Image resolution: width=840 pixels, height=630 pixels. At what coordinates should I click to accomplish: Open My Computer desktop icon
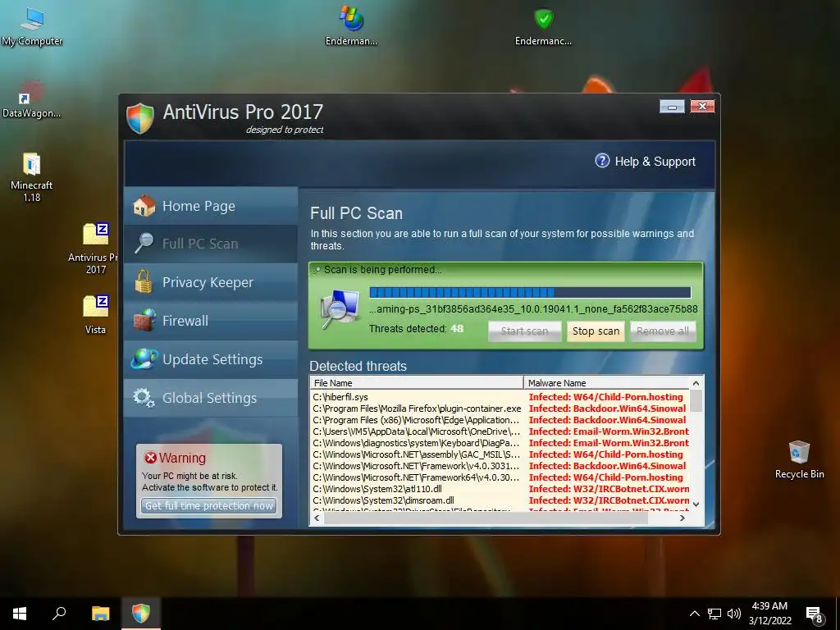click(32, 26)
